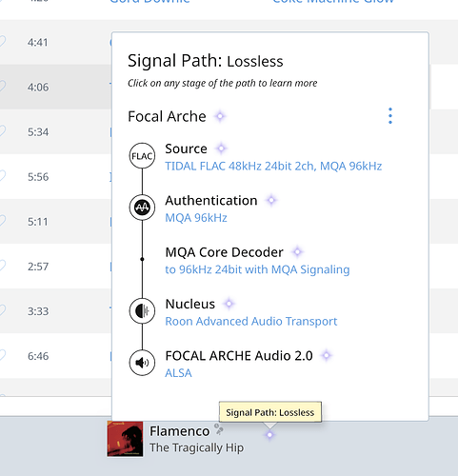Open the Flamenco album art thumbnail
Image resolution: width=458 pixels, height=476 pixels.
tap(125, 439)
